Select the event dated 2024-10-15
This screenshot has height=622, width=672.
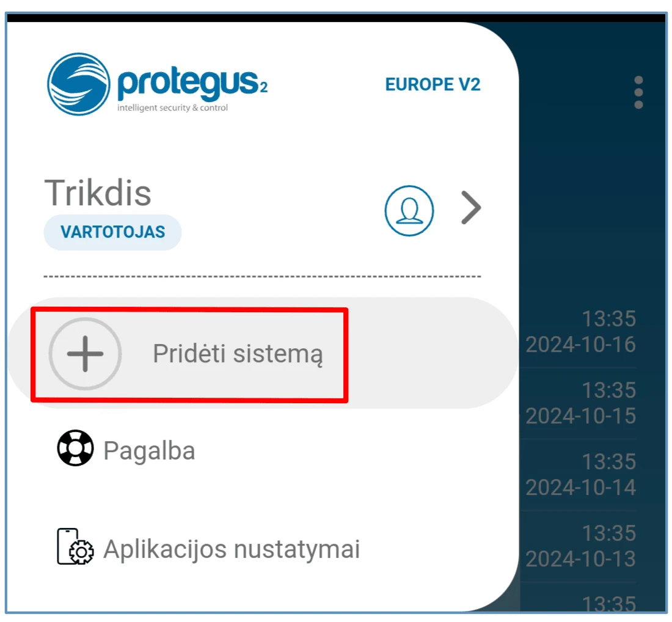581,403
